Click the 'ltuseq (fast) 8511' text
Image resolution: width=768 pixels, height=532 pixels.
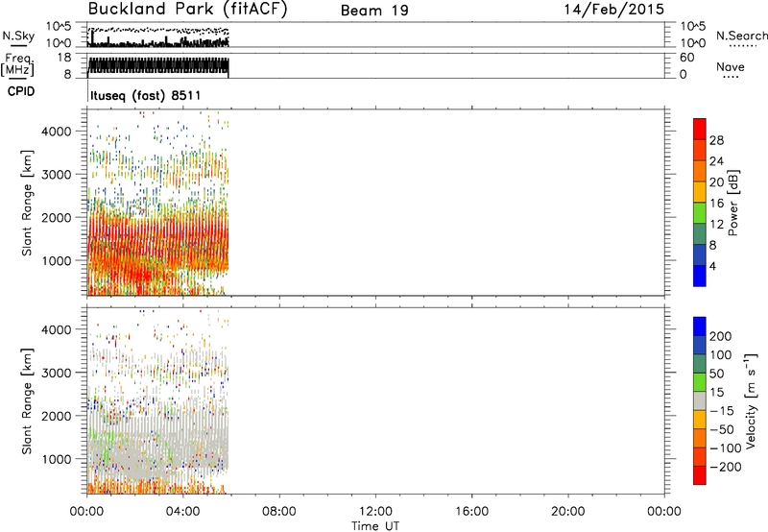point(146,95)
